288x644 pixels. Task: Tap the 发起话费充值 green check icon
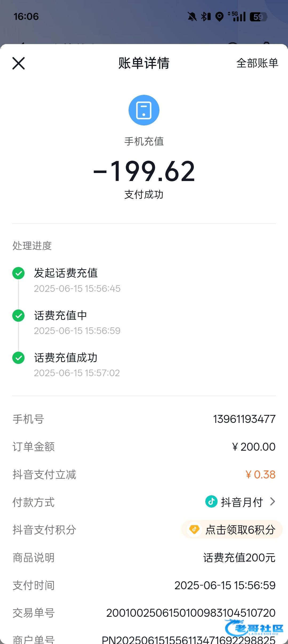(18, 273)
